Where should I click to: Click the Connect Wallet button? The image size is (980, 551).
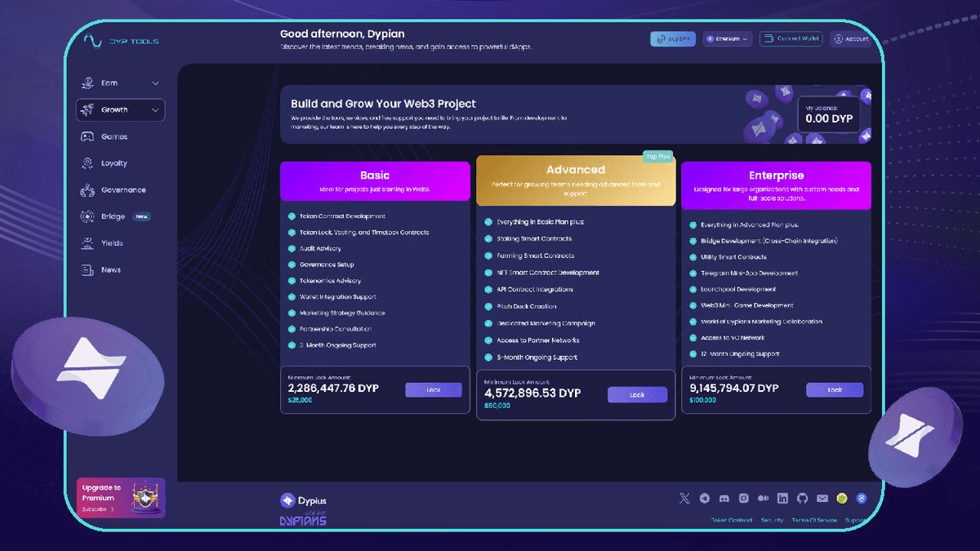791,38
